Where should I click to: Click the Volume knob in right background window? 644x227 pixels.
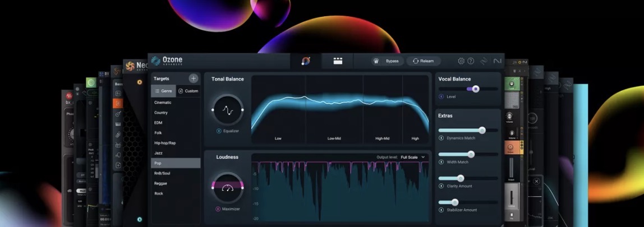coord(509,116)
